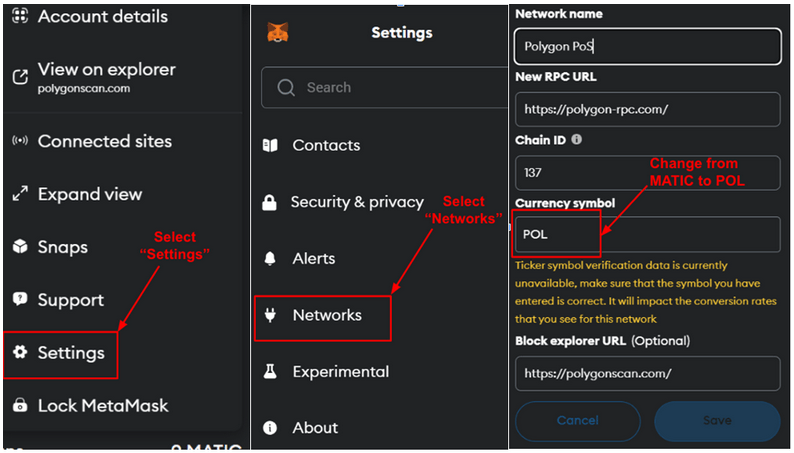Open the Support menu item
Image resolution: width=794 pixels, height=453 pixels.
coord(70,300)
